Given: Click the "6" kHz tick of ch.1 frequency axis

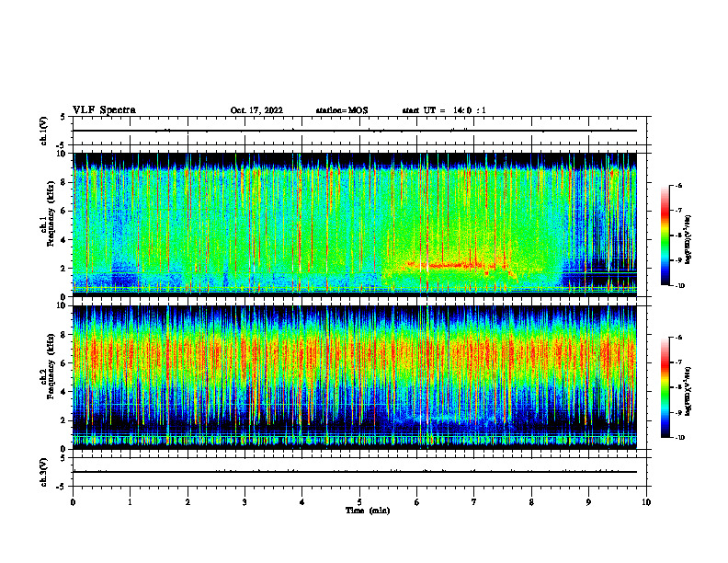Looking at the screenshot, I should coord(64,211).
